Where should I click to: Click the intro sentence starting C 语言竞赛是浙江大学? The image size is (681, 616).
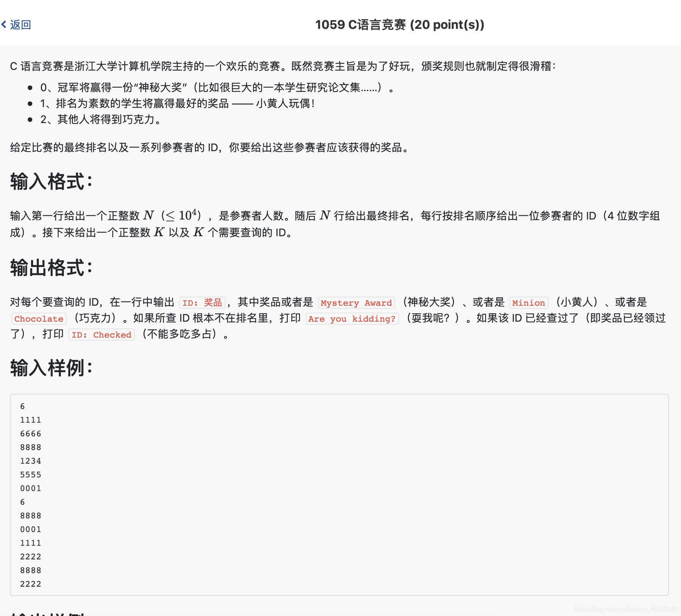[x=283, y=66]
